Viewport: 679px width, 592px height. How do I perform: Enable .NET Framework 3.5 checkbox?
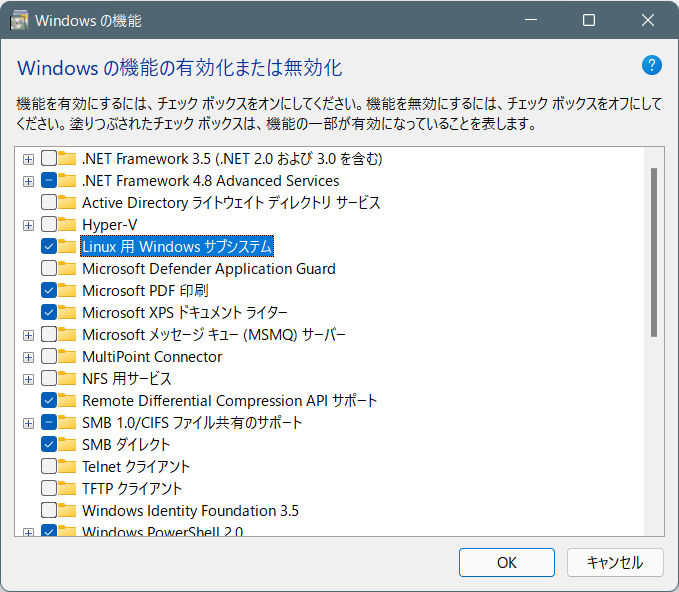[x=49, y=159]
